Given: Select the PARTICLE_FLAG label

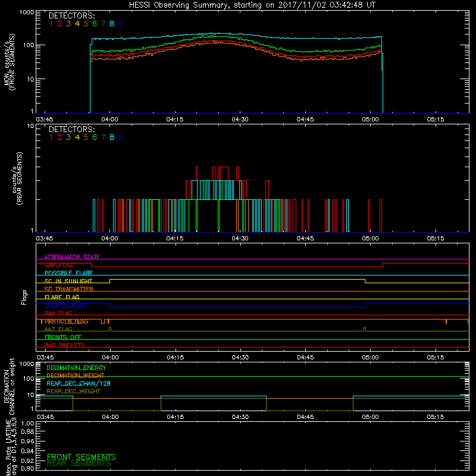Looking at the screenshot, I should 67,321.
